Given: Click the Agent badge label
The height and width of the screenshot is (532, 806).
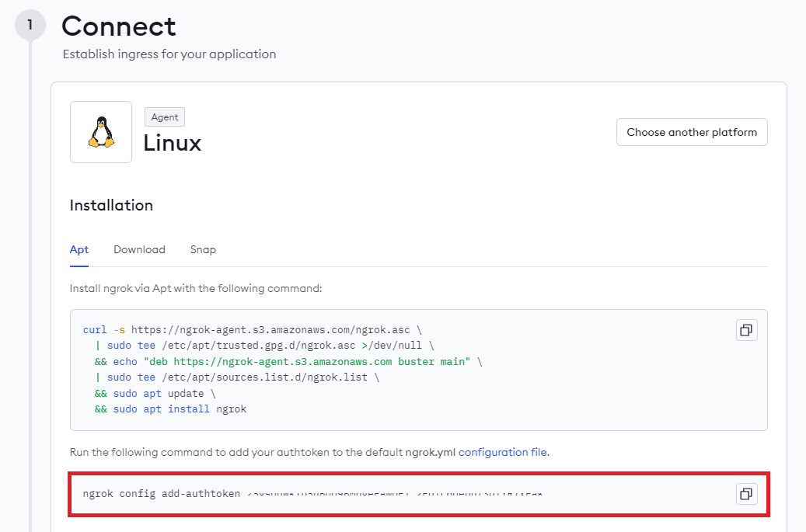Looking at the screenshot, I should (x=165, y=117).
